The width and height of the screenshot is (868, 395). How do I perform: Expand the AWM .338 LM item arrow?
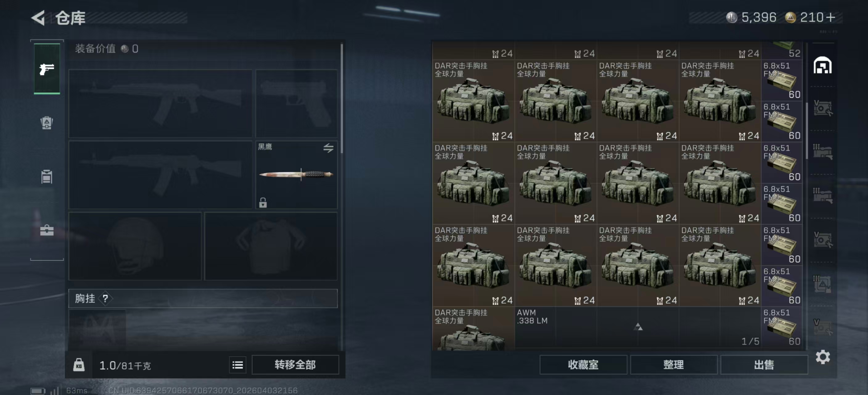tap(638, 326)
